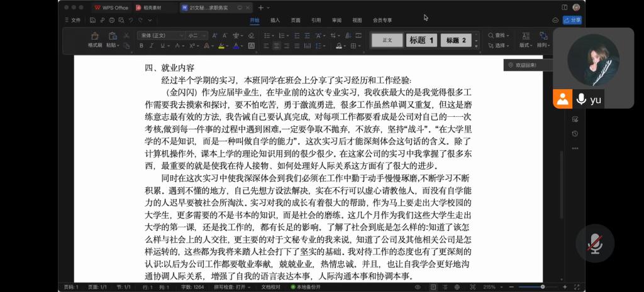The width and height of the screenshot is (644, 292).
Task: Toggle Italic formatting in the ribbon
Action: 152,46
